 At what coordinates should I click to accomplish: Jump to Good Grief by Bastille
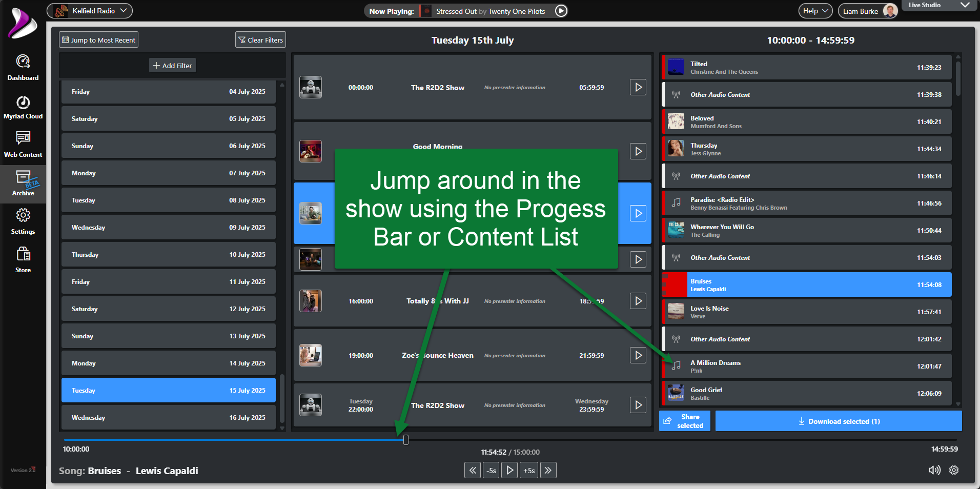[807, 394]
